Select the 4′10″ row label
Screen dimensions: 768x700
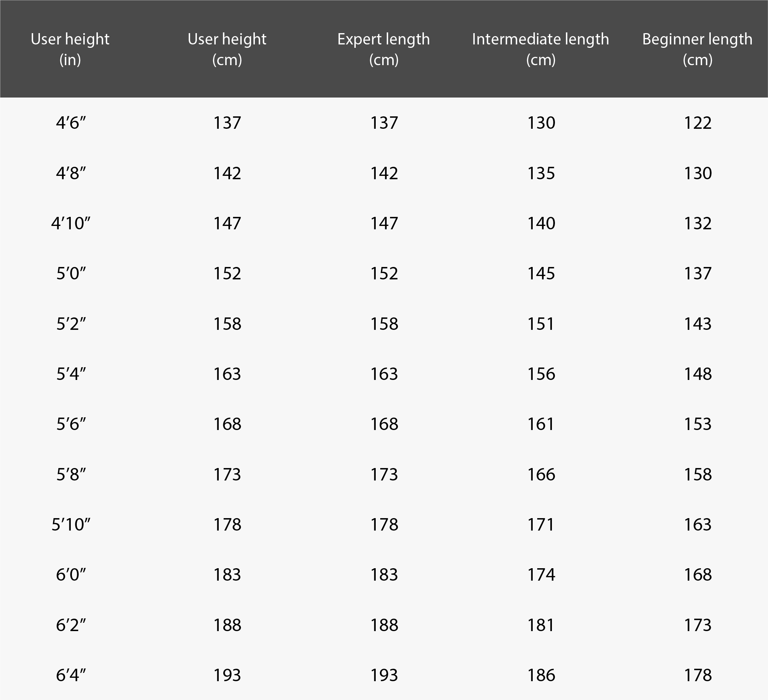coord(71,223)
